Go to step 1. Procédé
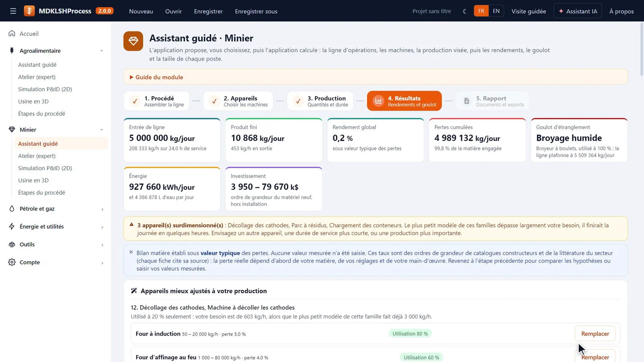This screenshot has width=644, height=362. [157, 101]
